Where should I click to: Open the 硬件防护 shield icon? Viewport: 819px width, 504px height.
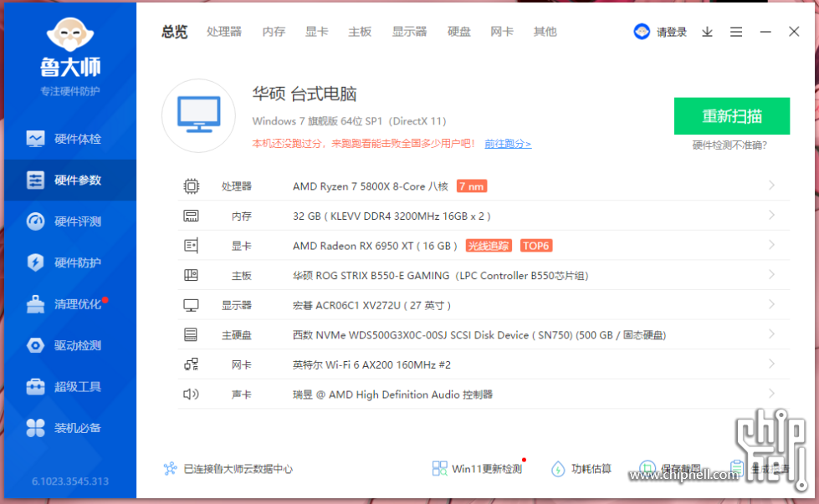pyautogui.click(x=35, y=262)
